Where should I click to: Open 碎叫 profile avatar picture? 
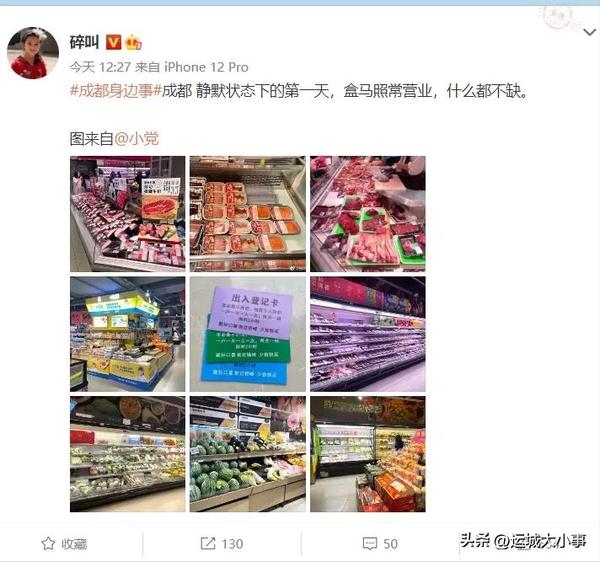[x=33, y=53]
